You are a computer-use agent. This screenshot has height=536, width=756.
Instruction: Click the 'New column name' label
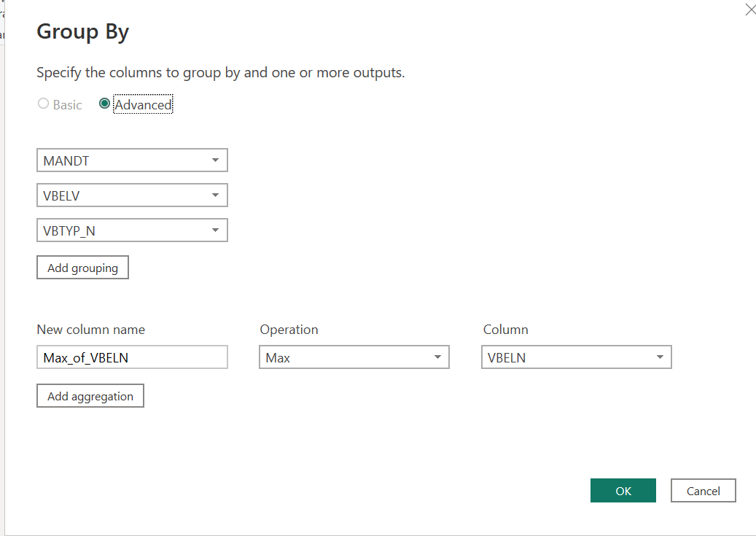[90, 330]
